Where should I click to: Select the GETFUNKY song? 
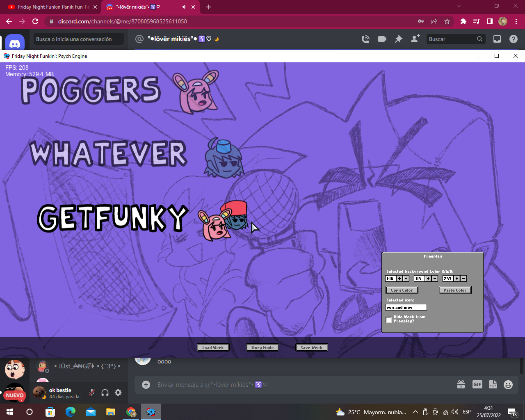click(x=113, y=218)
